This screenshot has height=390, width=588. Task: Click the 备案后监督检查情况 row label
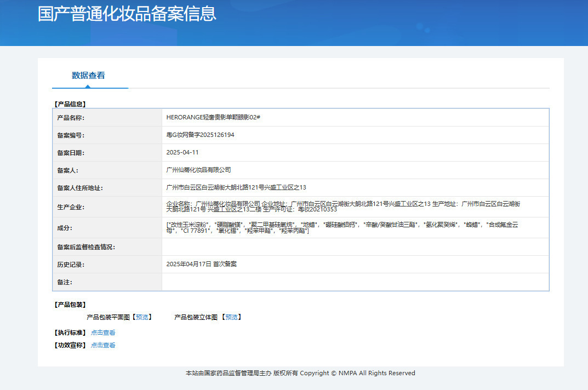(x=86, y=247)
